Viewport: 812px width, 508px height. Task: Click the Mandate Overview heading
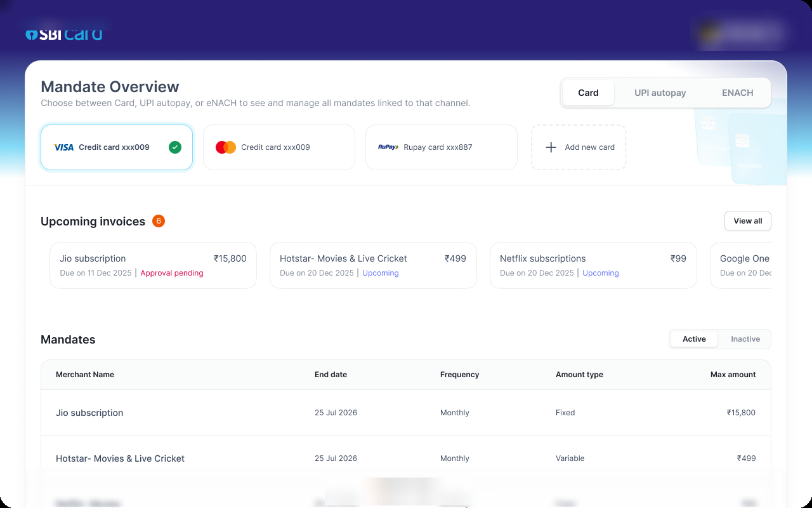coord(110,87)
